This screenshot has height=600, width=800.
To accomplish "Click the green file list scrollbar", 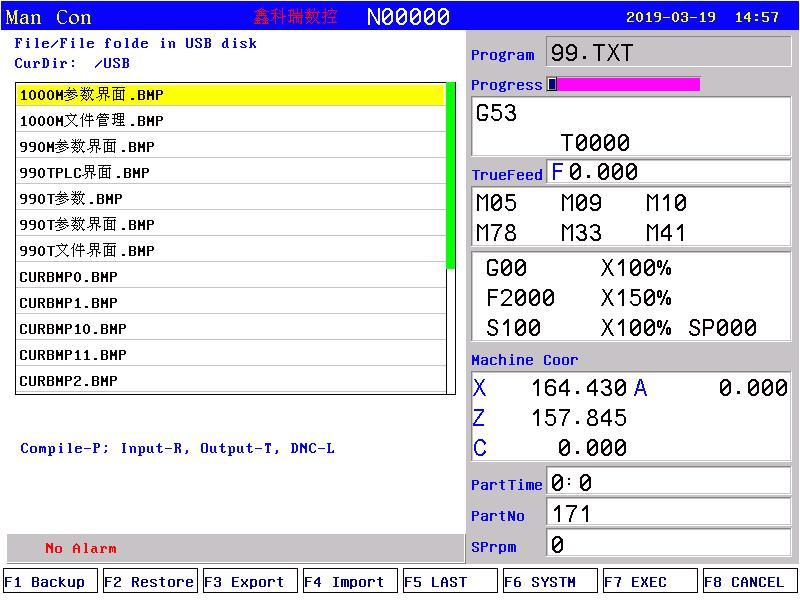I will 451,175.
